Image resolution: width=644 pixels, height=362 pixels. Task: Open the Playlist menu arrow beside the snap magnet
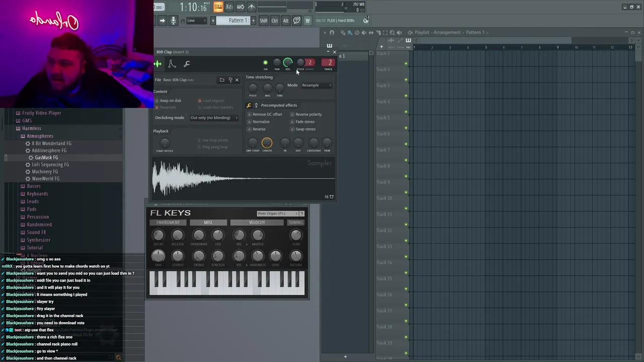coord(325,33)
